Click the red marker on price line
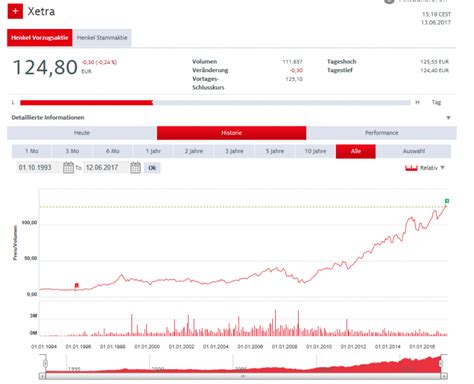 pyautogui.click(x=77, y=285)
